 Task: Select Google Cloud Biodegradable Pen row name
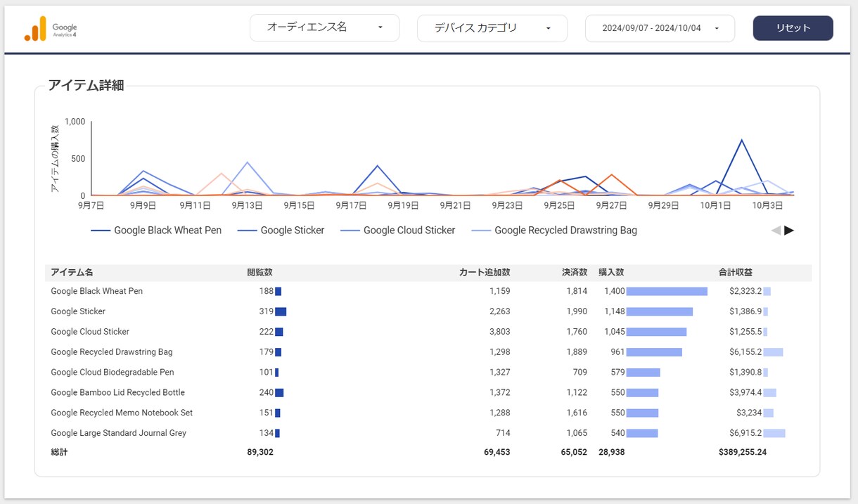pyautogui.click(x=112, y=373)
